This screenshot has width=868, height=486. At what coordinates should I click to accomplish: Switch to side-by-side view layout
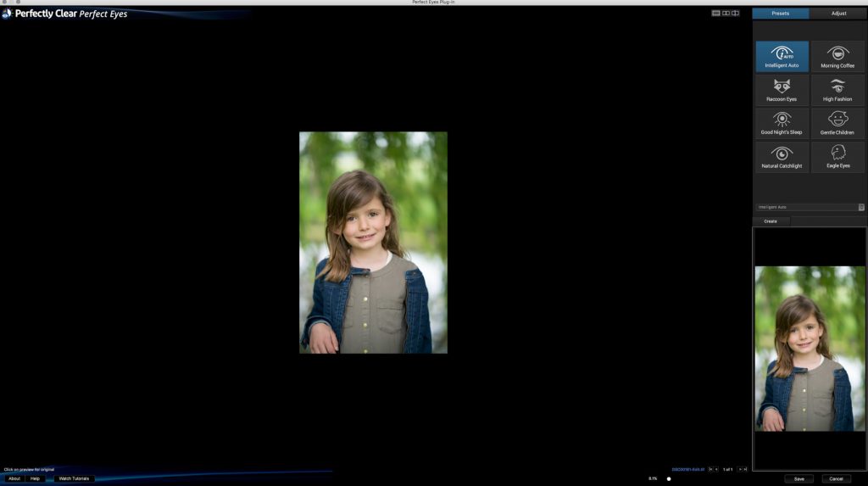tap(726, 13)
